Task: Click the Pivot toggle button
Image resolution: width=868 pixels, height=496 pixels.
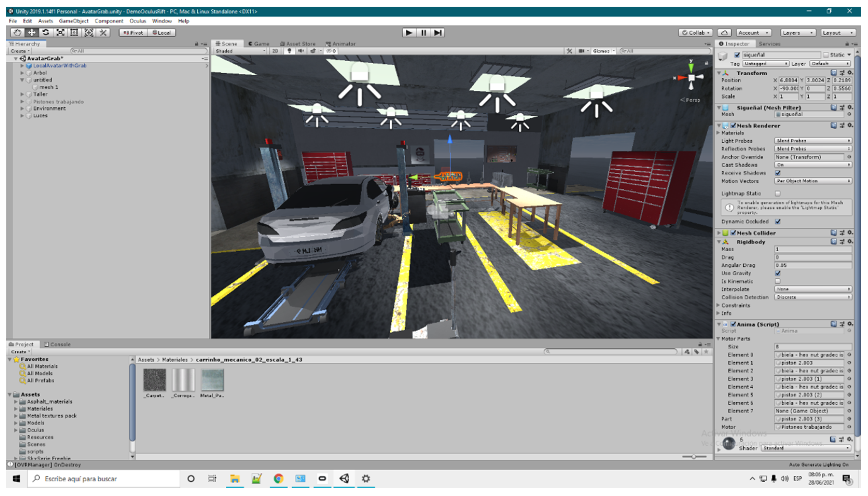Action: [133, 33]
